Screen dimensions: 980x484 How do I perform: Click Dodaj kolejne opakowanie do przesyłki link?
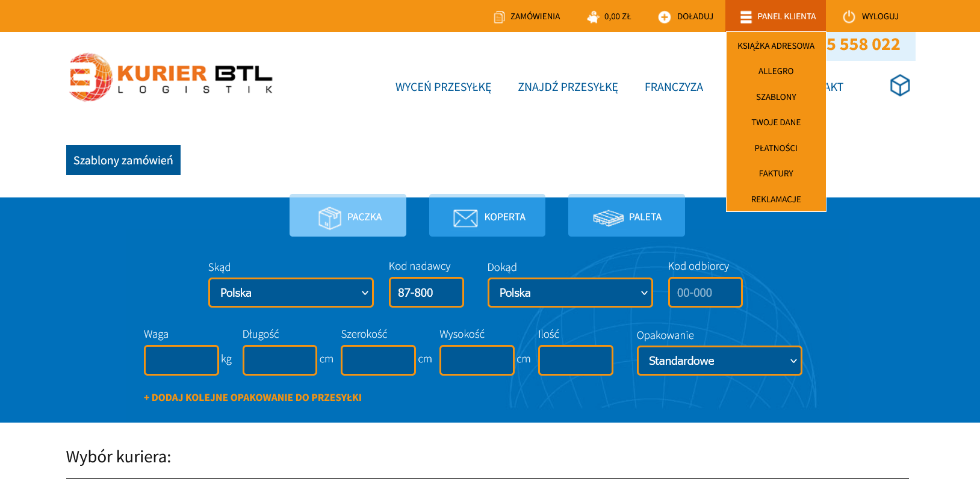tap(253, 397)
